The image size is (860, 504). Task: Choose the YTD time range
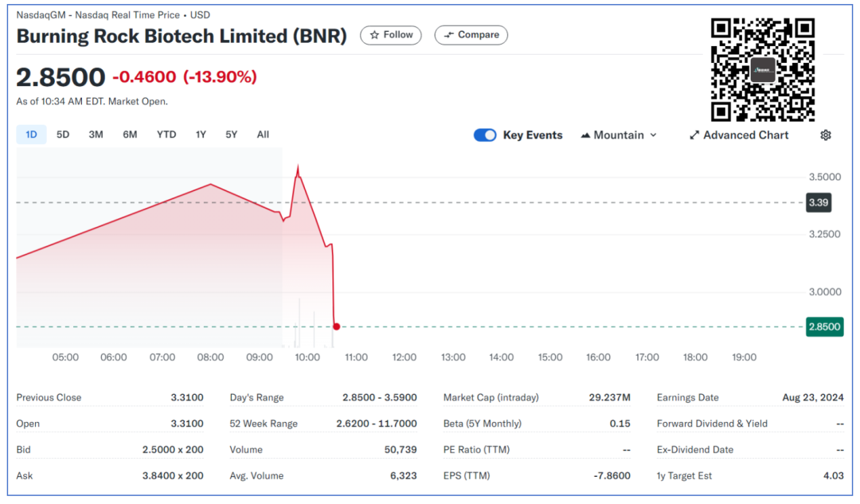point(166,135)
